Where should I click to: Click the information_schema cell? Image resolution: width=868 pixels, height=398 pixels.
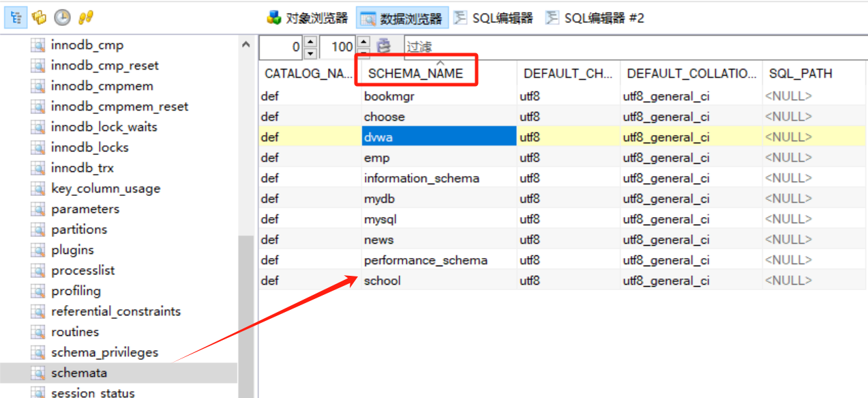(x=439, y=178)
